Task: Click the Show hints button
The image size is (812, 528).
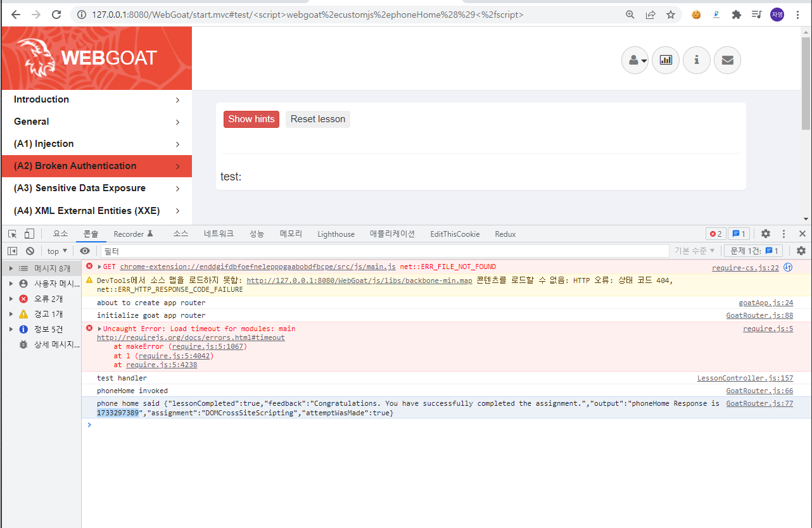Action: (x=251, y=119)
